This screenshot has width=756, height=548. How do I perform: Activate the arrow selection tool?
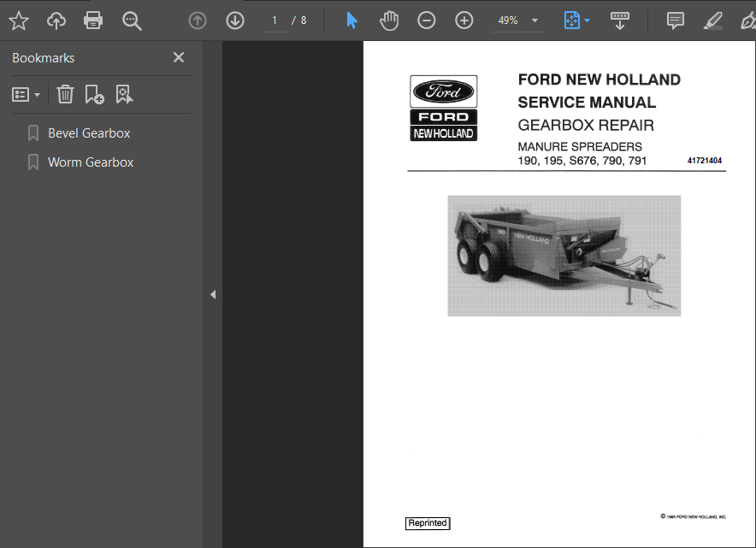pos(351,21)
